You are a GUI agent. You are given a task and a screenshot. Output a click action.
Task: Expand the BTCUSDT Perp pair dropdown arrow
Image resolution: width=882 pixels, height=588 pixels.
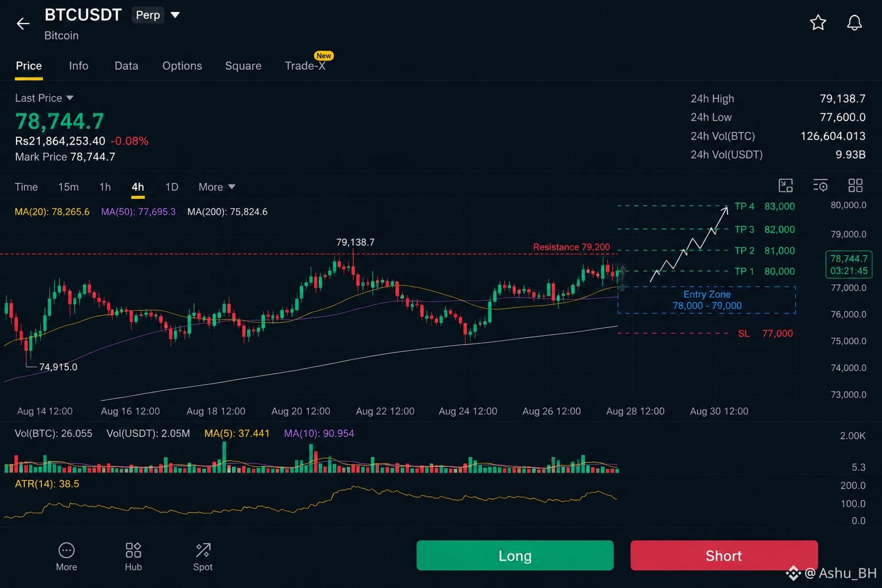point(175,15)
